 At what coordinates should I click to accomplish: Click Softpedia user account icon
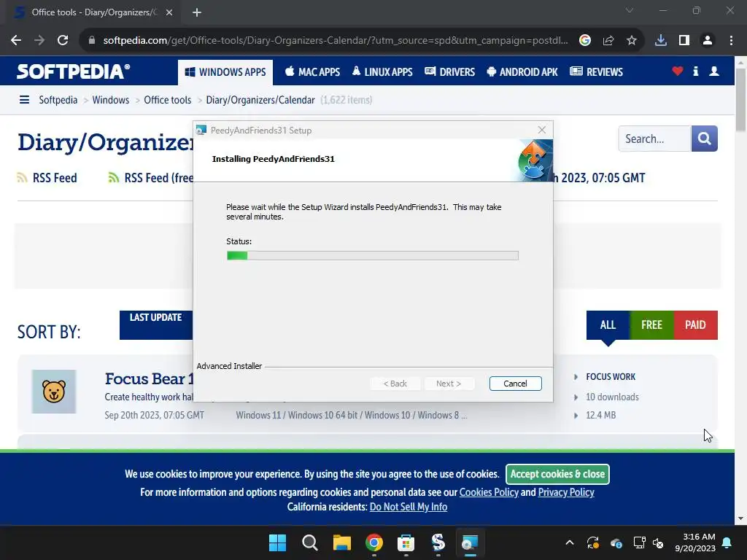tap(714, 71)
